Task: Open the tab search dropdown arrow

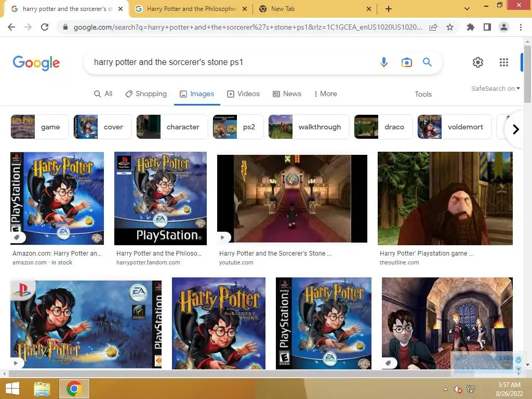Action: point(467,9)
